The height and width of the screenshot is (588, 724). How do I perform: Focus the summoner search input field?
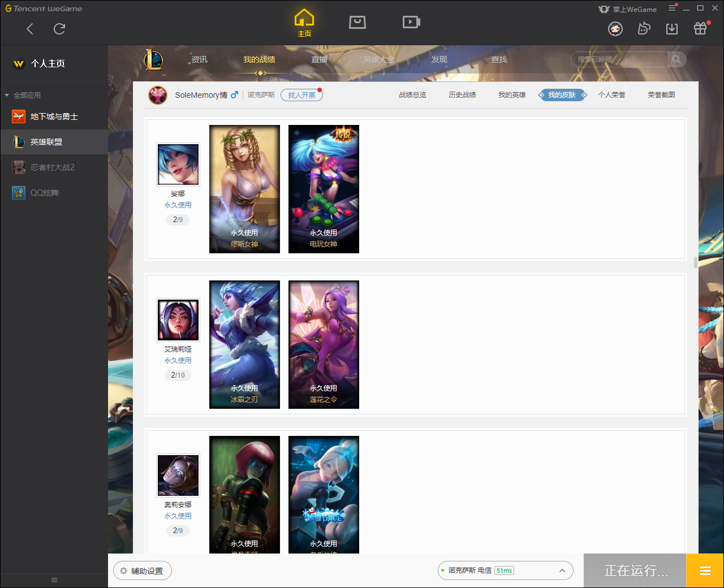[619, 59]
